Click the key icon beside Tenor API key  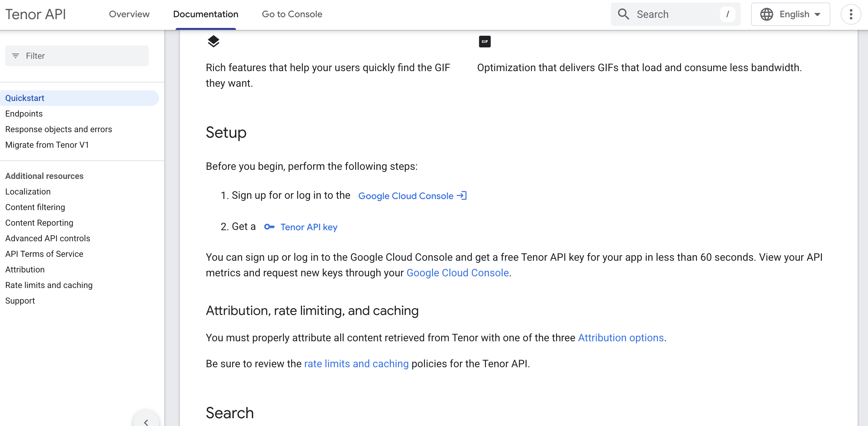point(269,227)
